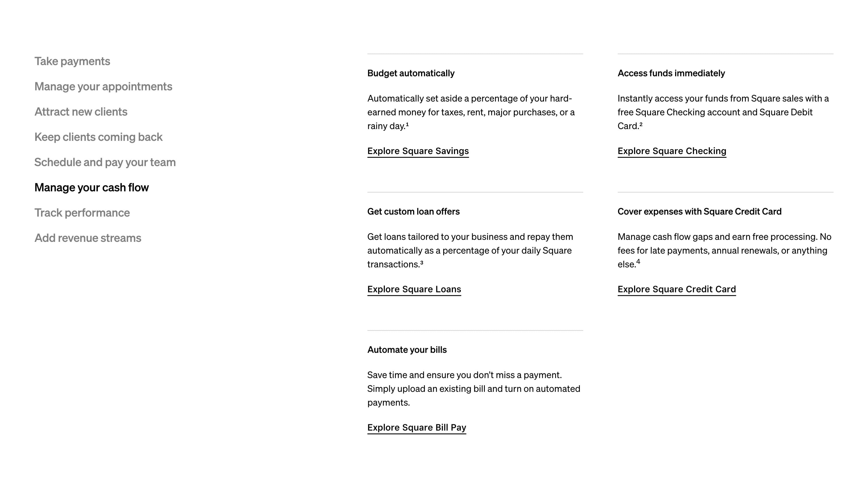This screenshot has width=868, height=488.
Task: Open the Explore Square Checking link
Action: point(672,151)
